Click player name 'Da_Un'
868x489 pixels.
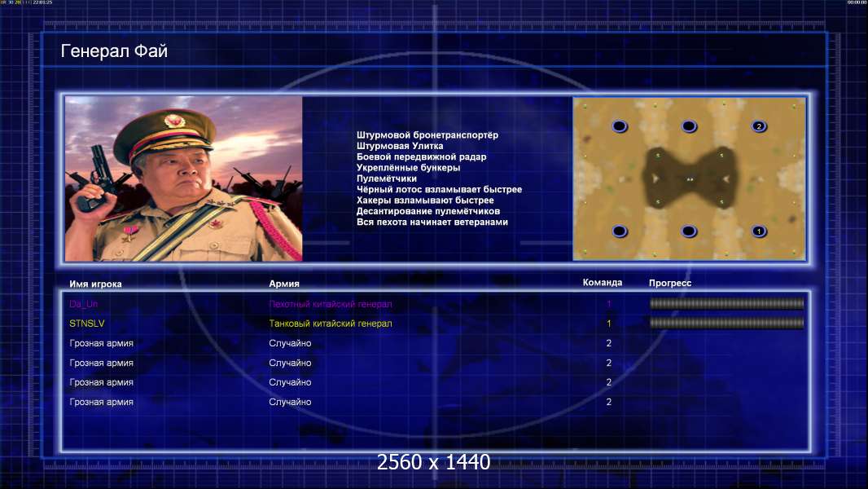click(x=84, y=304)
